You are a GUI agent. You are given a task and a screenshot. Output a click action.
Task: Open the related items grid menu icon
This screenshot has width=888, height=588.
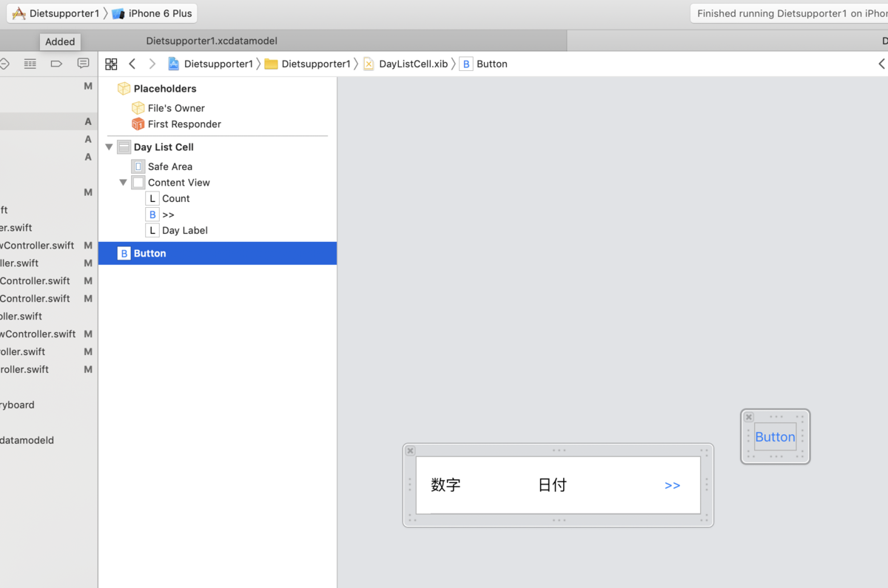point(111,64)
